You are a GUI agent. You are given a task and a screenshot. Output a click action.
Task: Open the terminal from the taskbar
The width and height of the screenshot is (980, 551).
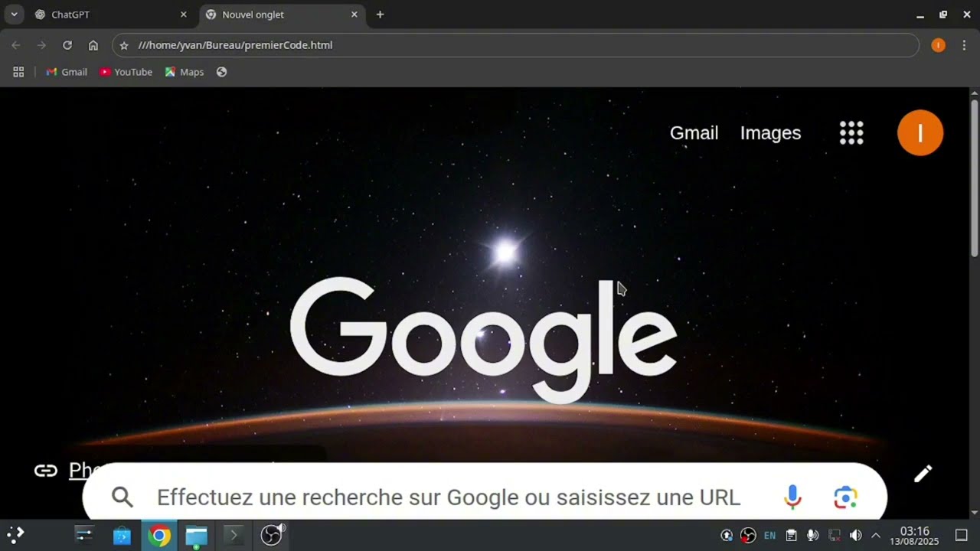click(234, 536)
